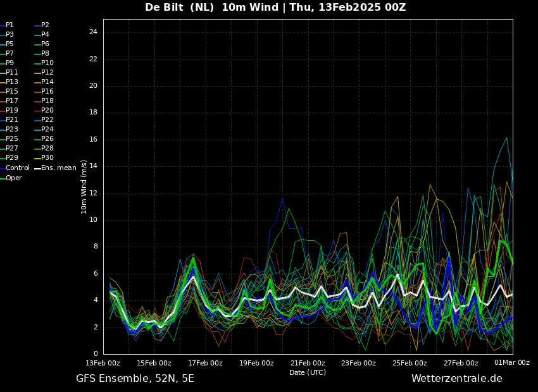Click the chart title De Bilt 10m Wind

[275, 8]
